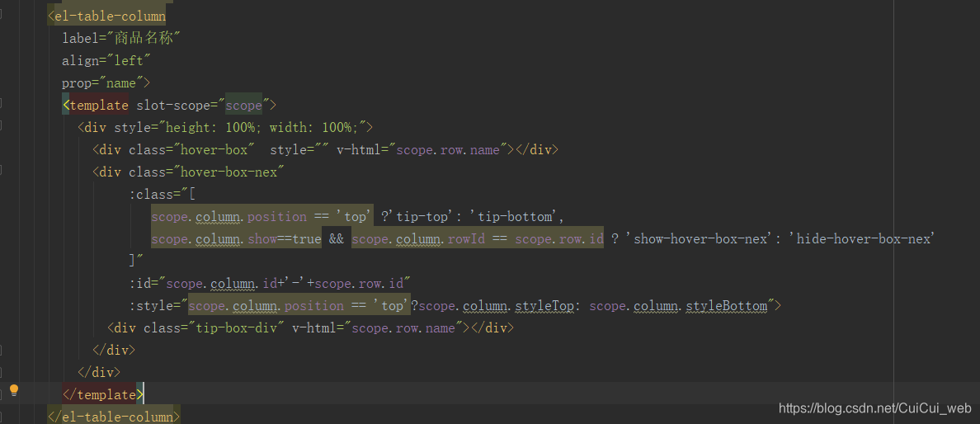The width and height of the screenshot is (980, 424).
Task: Click the style="height: 100%; width: 100%;" attribute
Action: click(x=240, y=128)
